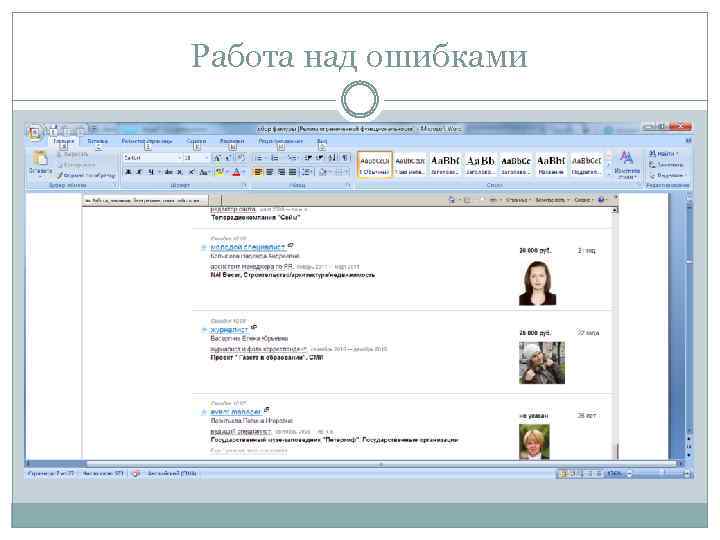Click the Shading paint bucket icon

[323, 172]
